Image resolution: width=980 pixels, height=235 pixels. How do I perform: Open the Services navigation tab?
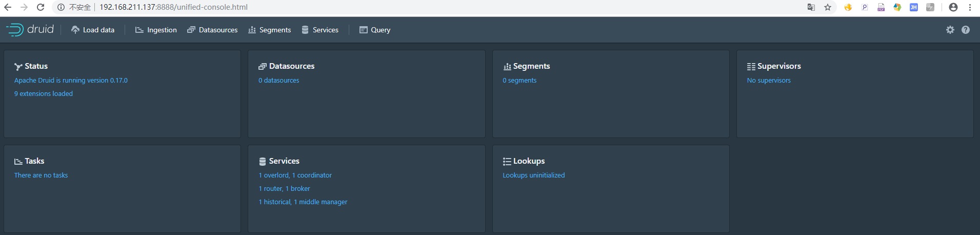click(x=320, y=30)
